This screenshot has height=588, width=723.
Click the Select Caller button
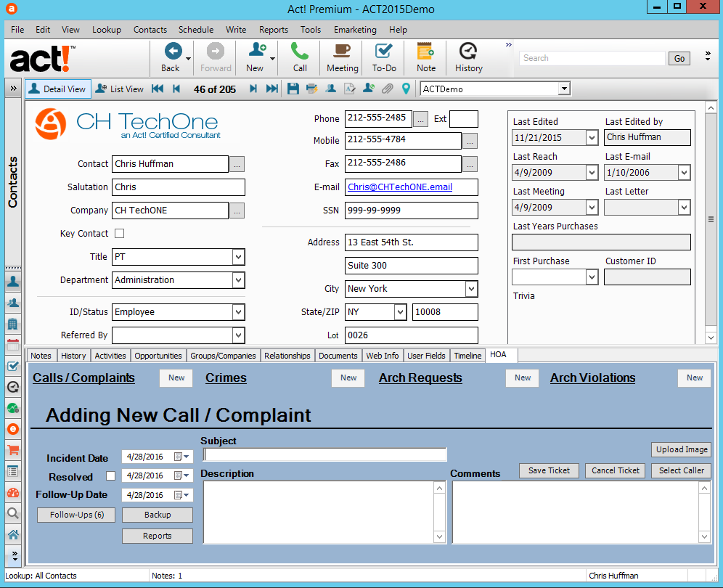tap(682, 470)
